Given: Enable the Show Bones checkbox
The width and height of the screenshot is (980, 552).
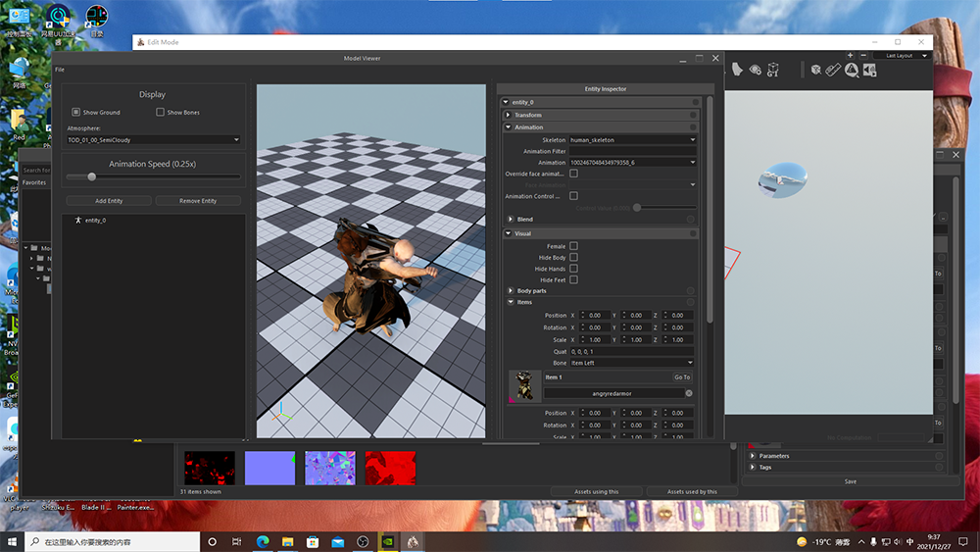Looking at the screenshot, I should tap(160, 112).
